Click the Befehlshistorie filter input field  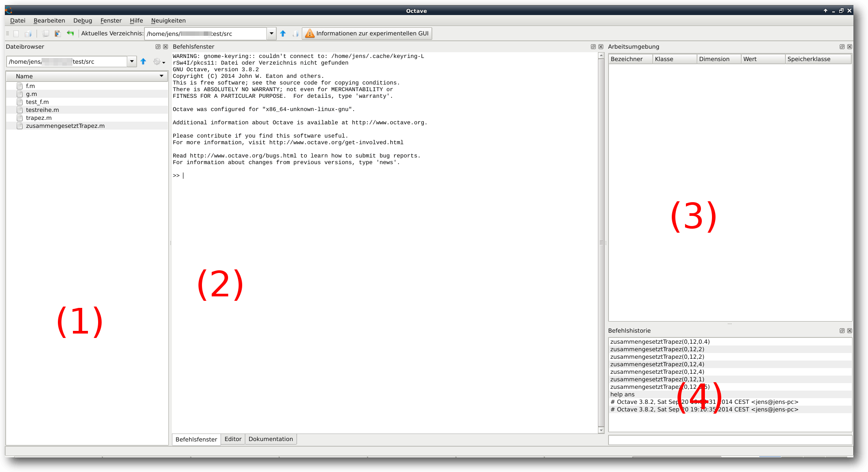(730, 440)
